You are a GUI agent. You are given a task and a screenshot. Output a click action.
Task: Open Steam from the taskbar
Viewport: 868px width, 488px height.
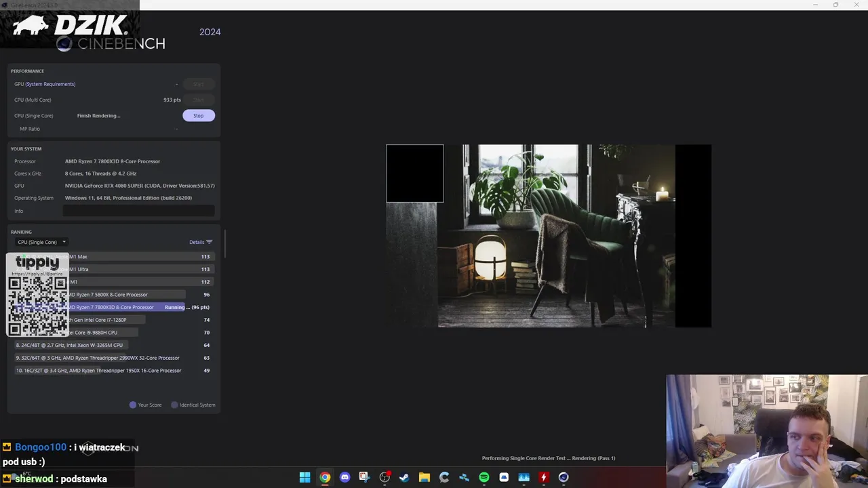coord(404,477)
